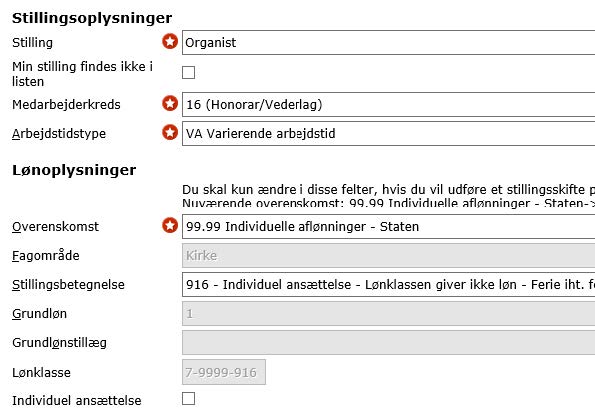595x413 pixels.
Task: Open the Stilling field showing Organist
Action: (389, 43)
